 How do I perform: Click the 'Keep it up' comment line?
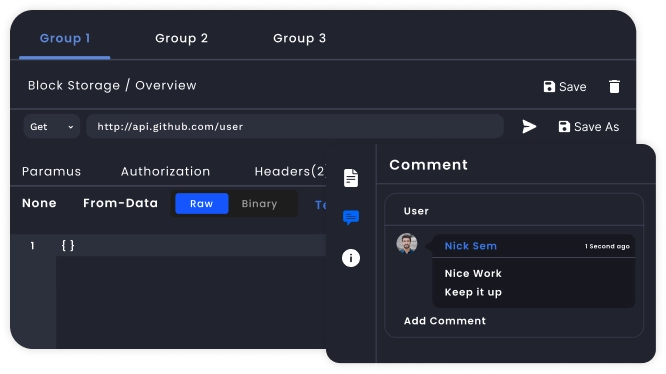(x=473, y=292)
